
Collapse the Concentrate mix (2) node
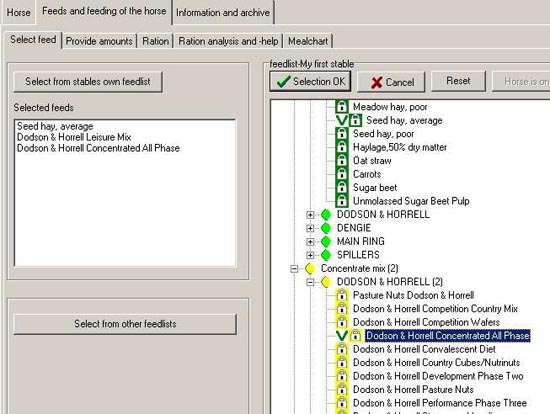(294, 268)
